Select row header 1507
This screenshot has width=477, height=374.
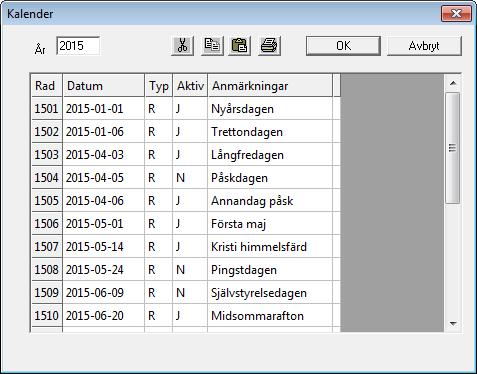tap(47, 247)
